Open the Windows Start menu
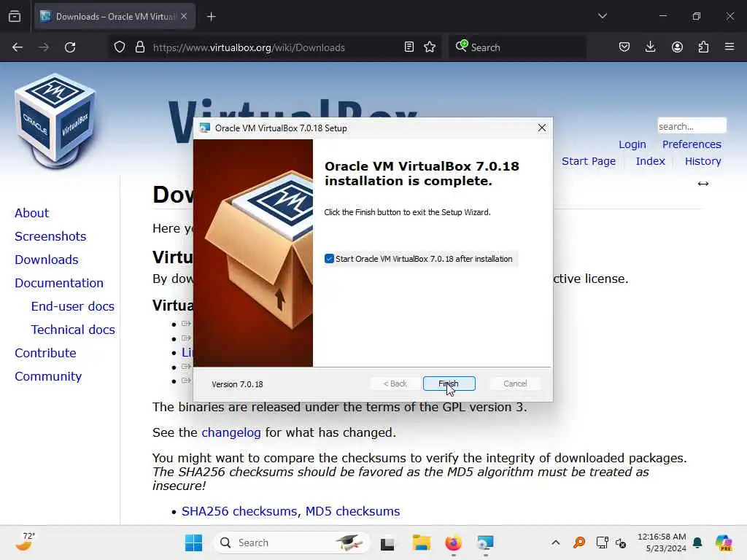This screenshot has height=560, width=747. click(193, 542)
